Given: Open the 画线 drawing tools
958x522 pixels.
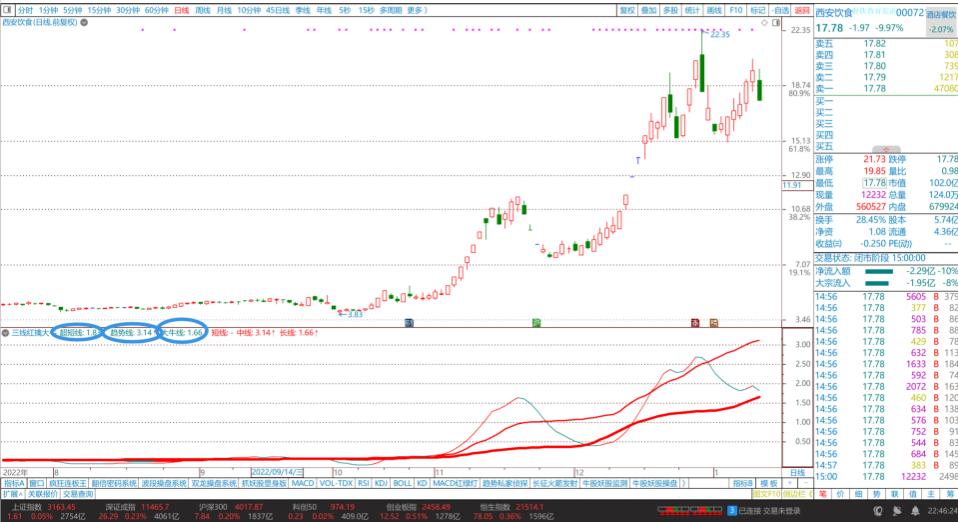Looking at the screenshot, I should coord(714,10).
